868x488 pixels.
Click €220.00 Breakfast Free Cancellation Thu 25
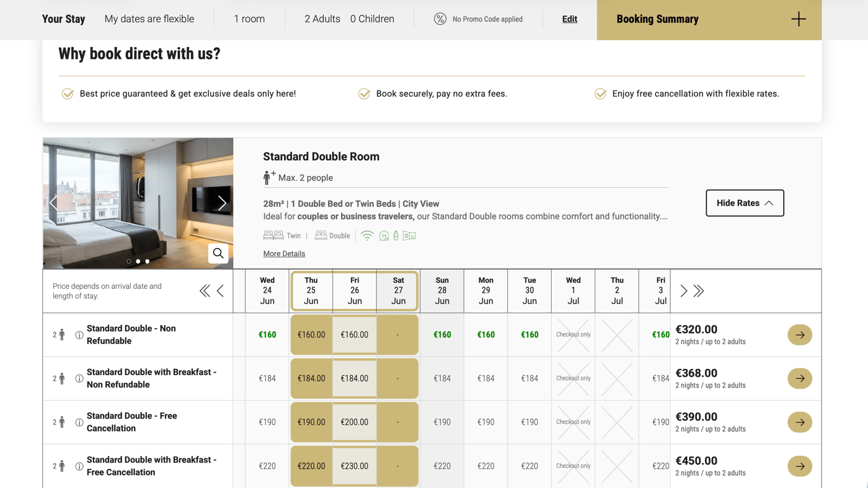311,466
